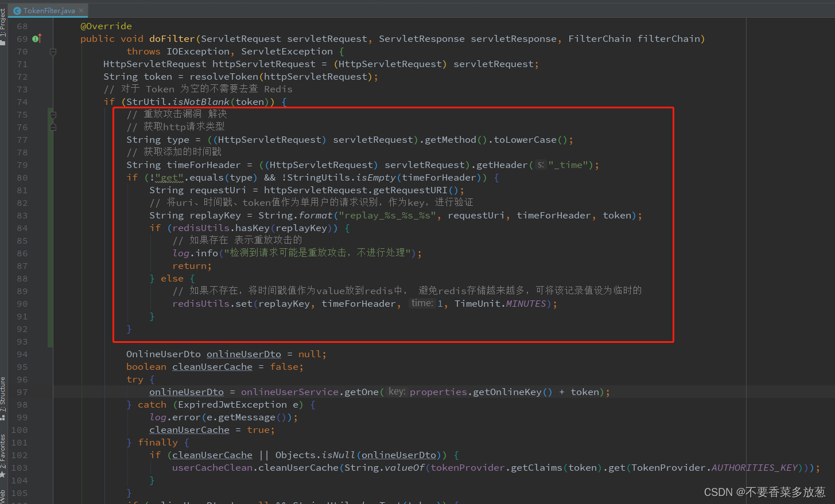
Task: Click the ExpiredJwtException type
Action: click(x=232, y=405)
